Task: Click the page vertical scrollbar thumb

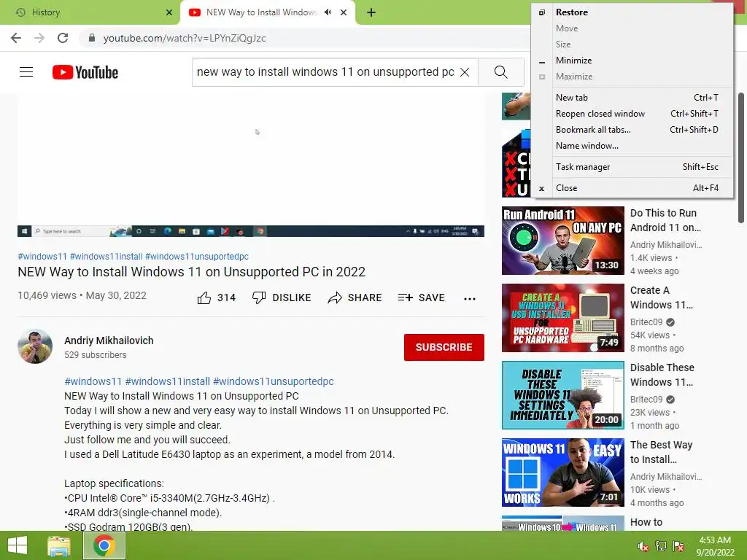Action: (741, 157)
